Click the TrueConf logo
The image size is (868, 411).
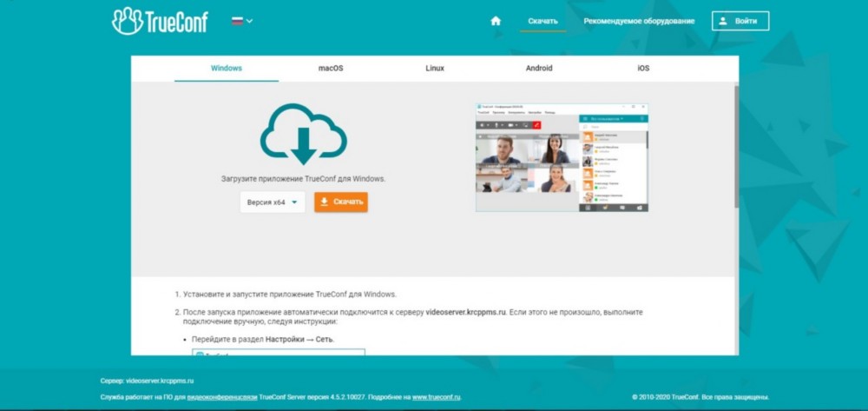point(160,21)
